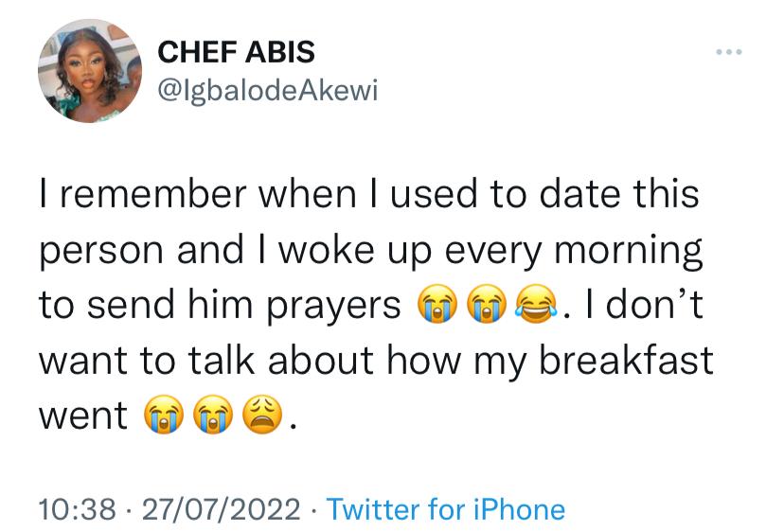
Task: Open the three-dot more options menu
Action: tap(728, 51)
